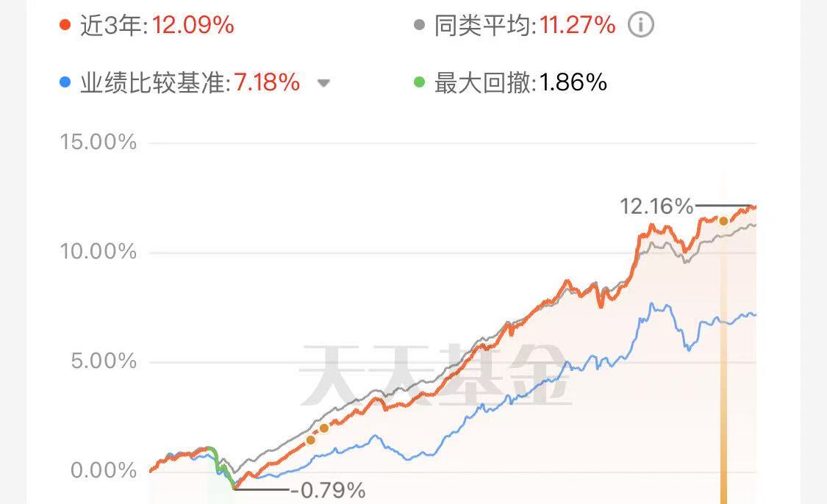The image size is (827, 504).
Task: Click the green max drawdown line segment
Action: [221, 466]
